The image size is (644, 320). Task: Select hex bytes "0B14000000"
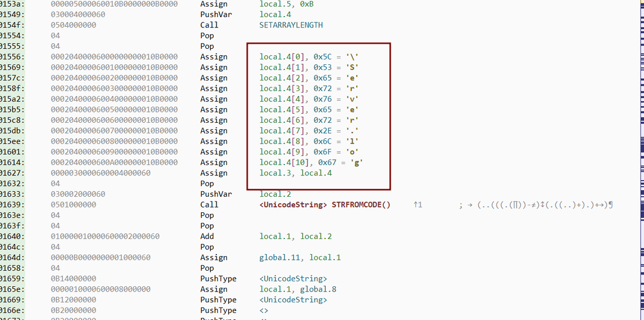[74, 279]
